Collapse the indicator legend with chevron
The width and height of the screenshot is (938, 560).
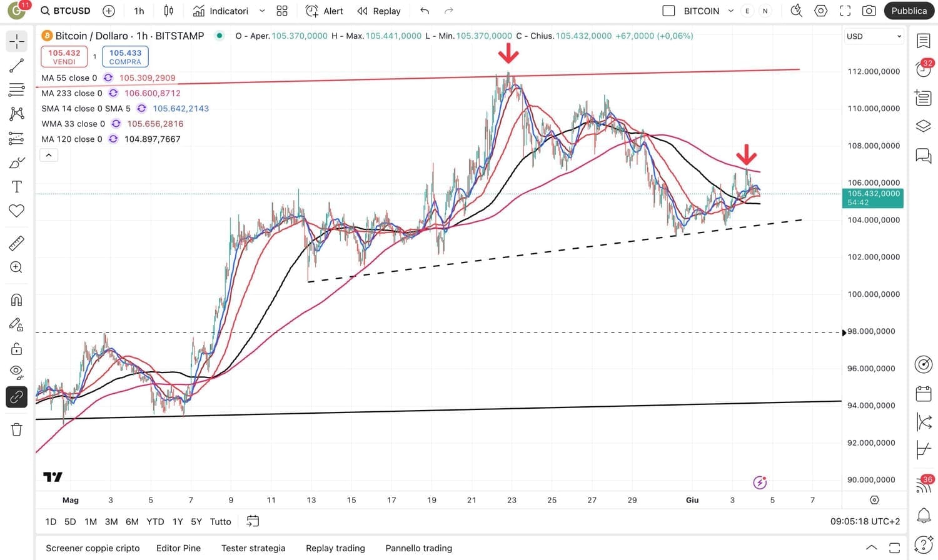(49, 155)
